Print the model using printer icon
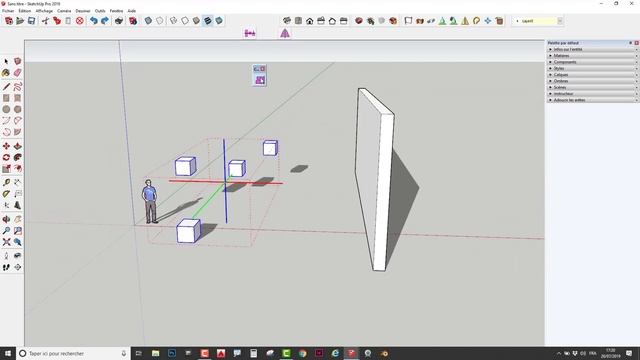Screen dimensions: 640x360 coord(119,21)
